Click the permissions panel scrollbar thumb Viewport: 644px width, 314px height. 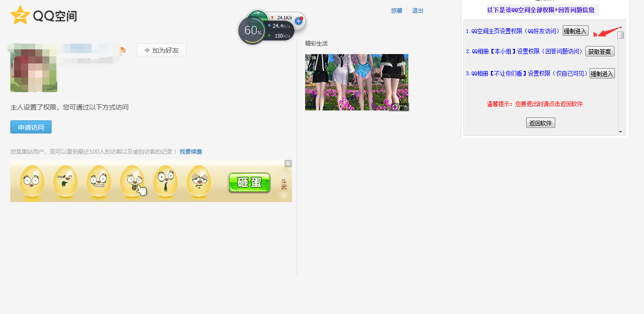[x=621, y=35]
